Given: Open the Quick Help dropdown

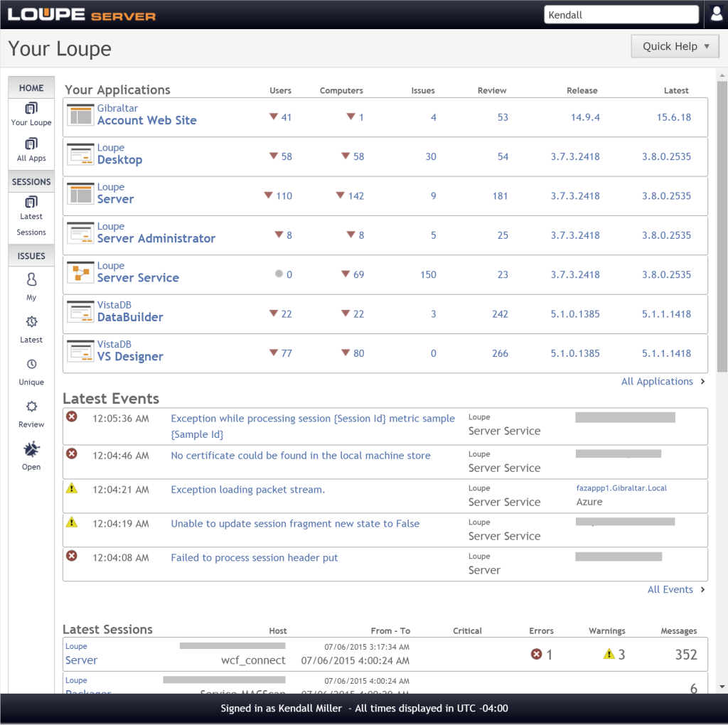Looking at the screenshot, I should [674, 45].
